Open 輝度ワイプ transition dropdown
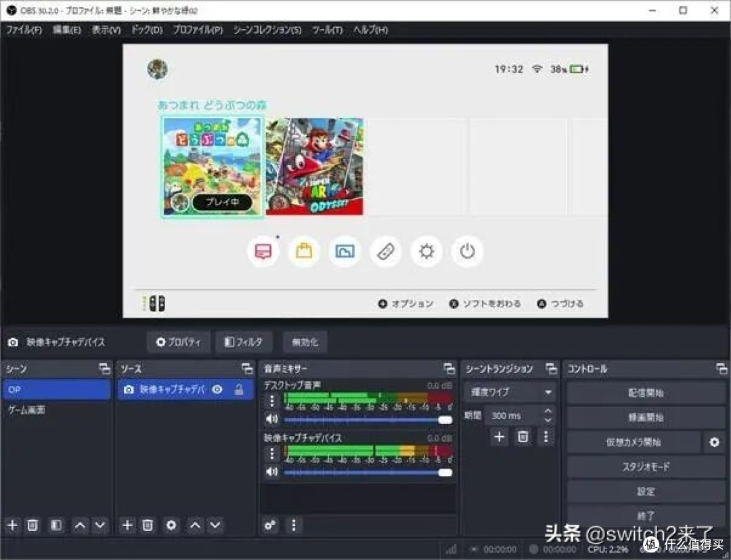The height and width of the screenshot is (560, 731). [x=509, y=391]
